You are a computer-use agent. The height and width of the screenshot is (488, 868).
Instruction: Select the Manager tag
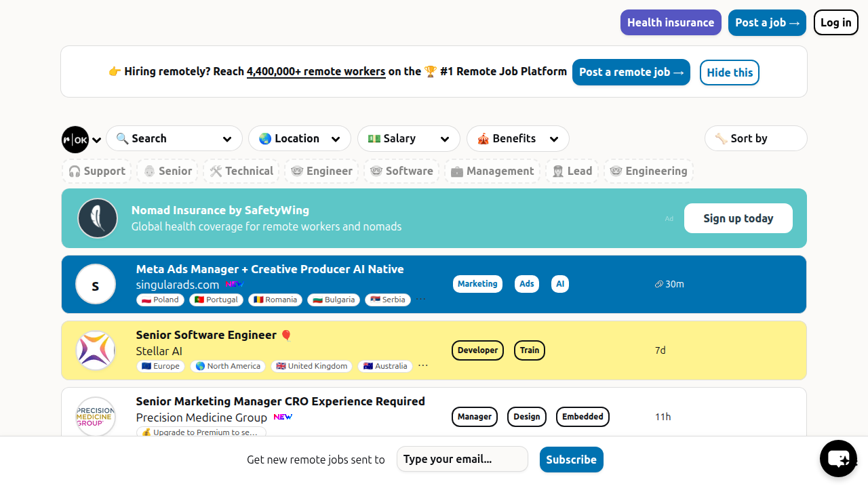point(475,417)
